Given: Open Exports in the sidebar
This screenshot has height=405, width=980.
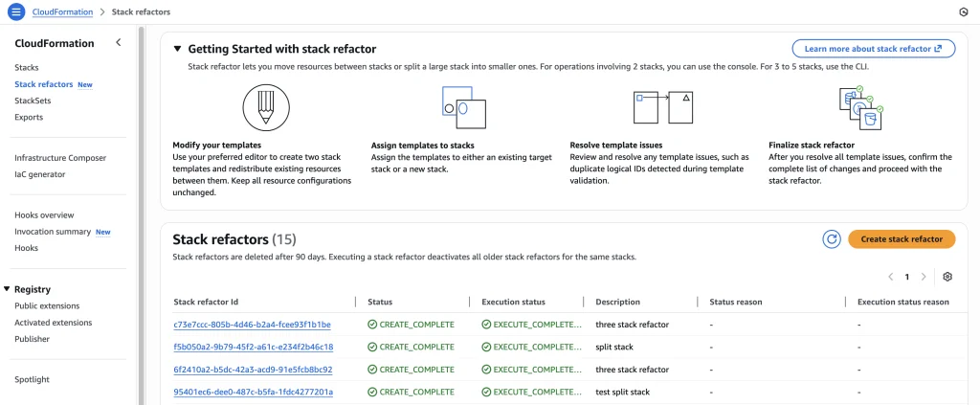Looking at the screenshot, I should tap(29, 118).
